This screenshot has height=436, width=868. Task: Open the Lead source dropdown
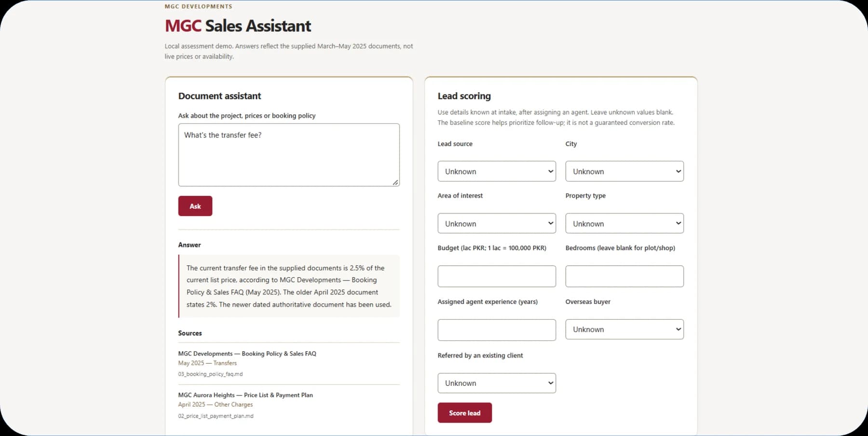497,171
